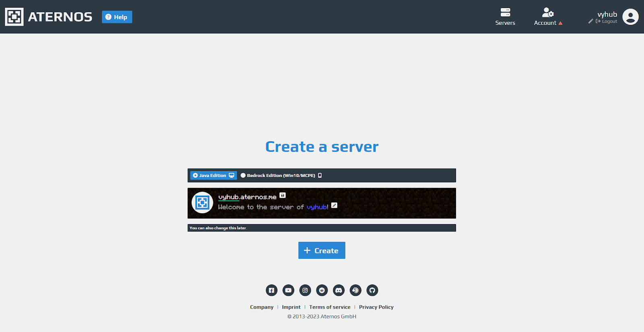Open the Aternos YouTube channel icon
The height and width of the screenshot is (332, 644).
(288, 290)
